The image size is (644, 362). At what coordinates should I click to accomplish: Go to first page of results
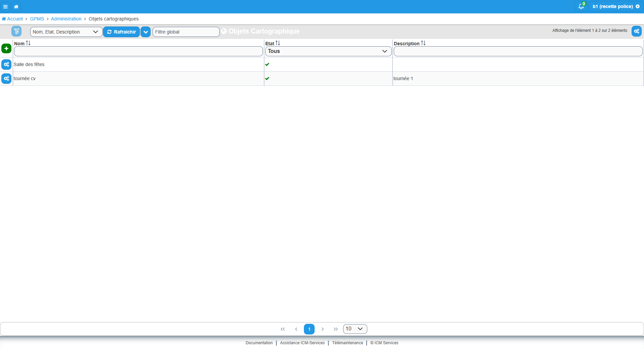pyautogui.click(x=283, y=329)
